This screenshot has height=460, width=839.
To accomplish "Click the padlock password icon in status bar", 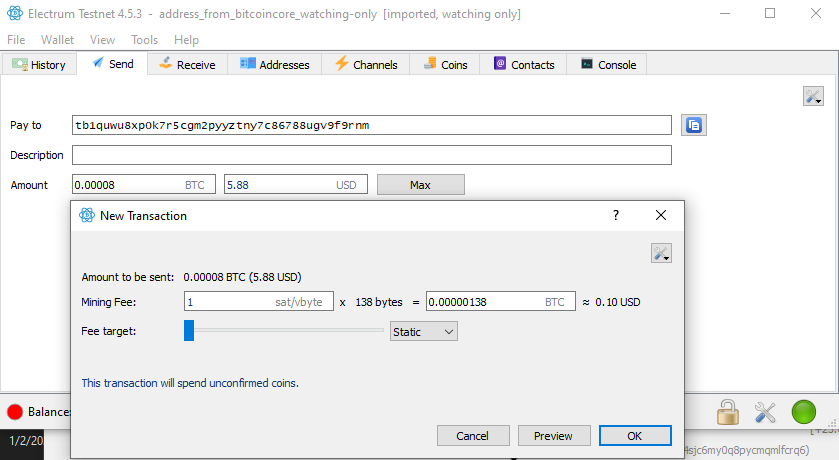I will [x=728, y=412].
